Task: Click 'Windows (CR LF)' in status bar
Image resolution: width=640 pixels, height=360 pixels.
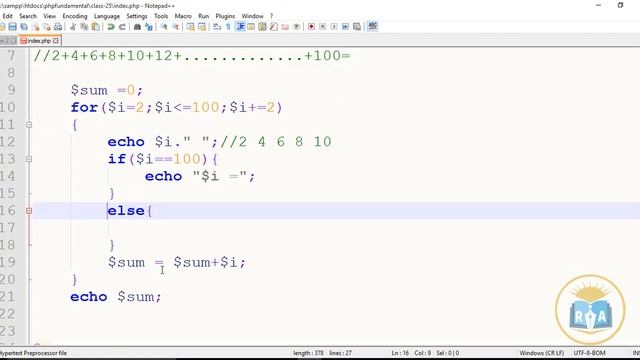Action: (542, 353)
